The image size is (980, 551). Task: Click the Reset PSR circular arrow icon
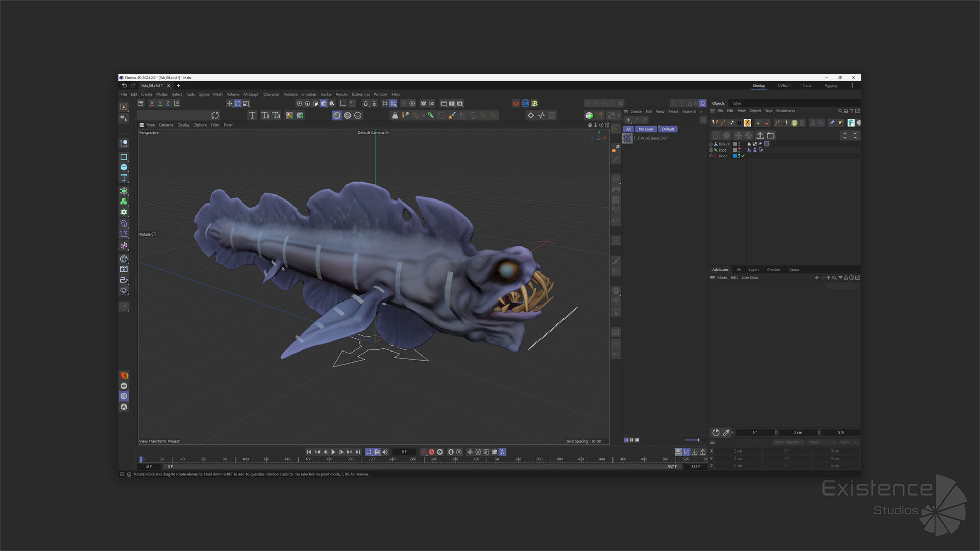215,115
